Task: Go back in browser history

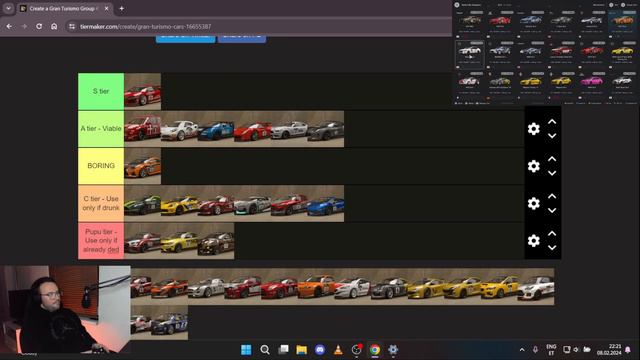Action: click(9, 26)
